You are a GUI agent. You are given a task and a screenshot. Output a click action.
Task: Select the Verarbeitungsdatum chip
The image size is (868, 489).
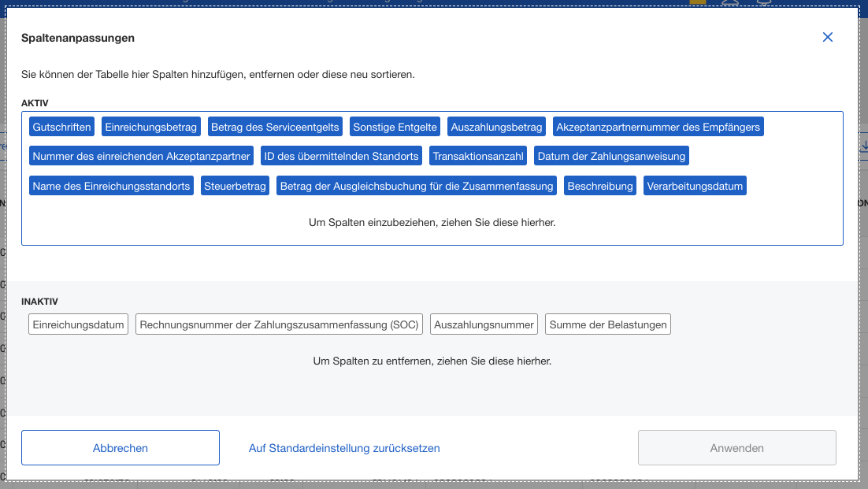695,185
